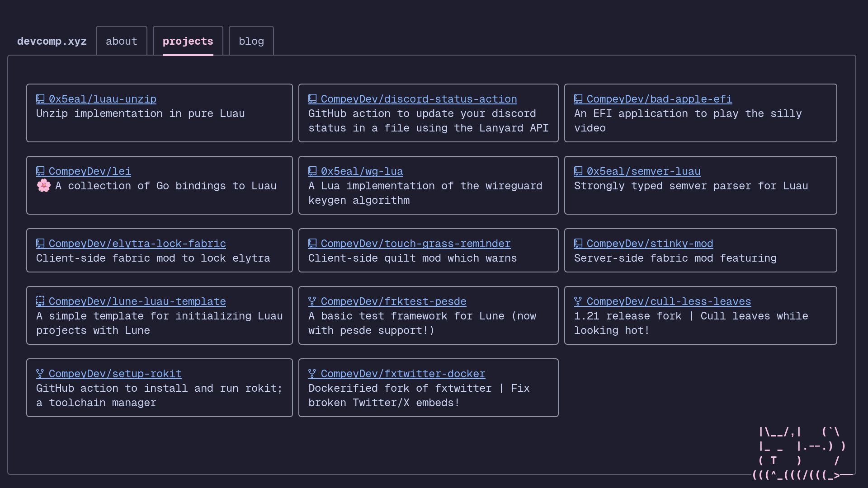This screenshot has width=868, height=488.
Task: Click the description of CompeyDev/lune-luau-template
Action: tap(160, 323)
